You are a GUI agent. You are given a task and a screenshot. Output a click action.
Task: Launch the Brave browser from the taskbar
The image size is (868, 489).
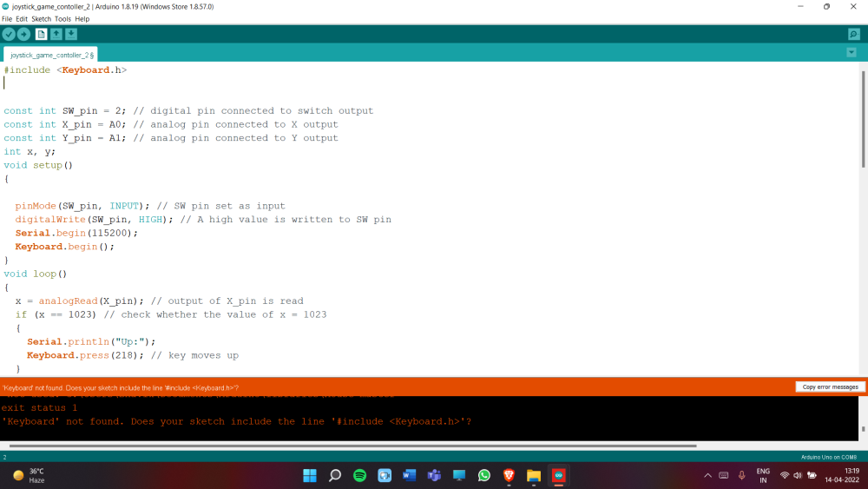(509, 475)
